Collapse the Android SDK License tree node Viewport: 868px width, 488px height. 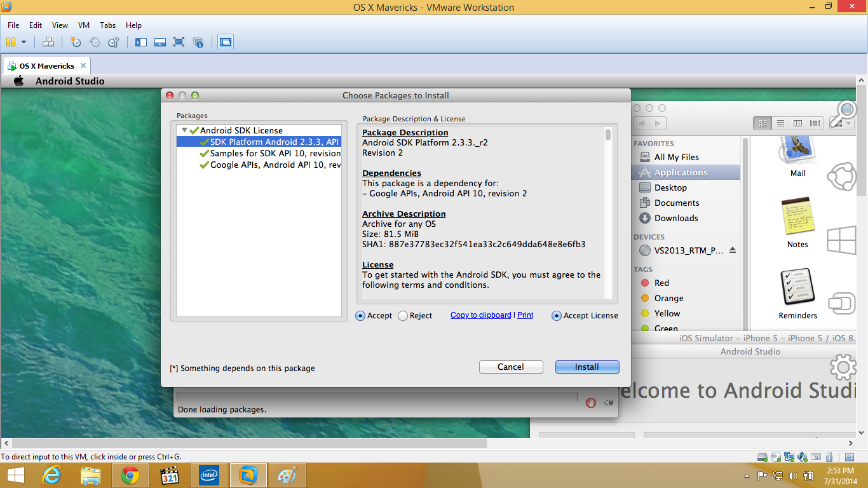click(185, 130)
